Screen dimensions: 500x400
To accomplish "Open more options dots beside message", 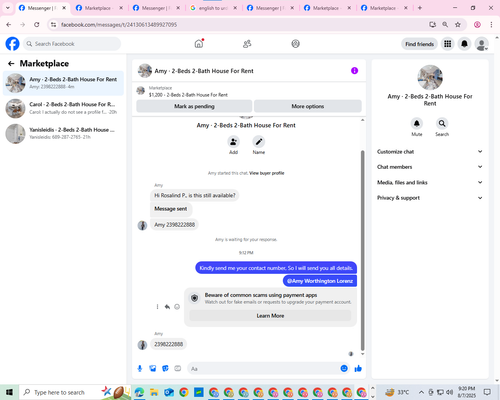I will 157,307.
